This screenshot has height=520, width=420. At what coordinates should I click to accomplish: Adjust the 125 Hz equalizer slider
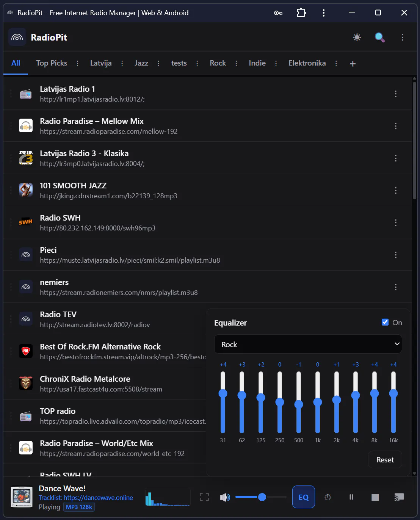tap(261, 402)
